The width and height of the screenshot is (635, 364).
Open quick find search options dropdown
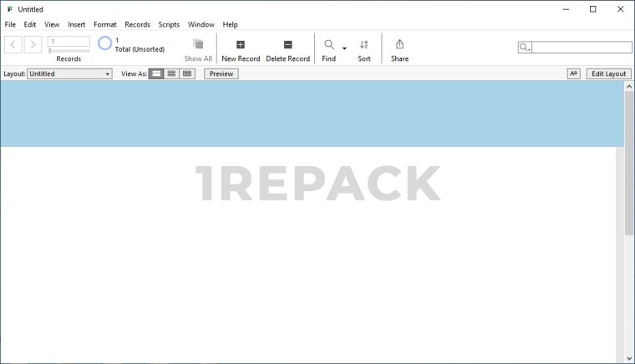click(x=525, y=48)
